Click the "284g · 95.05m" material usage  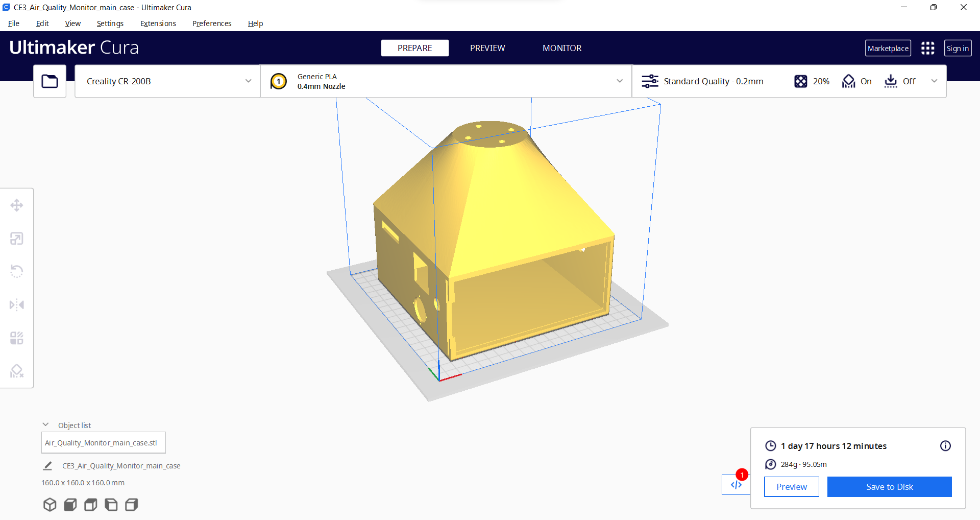coord(804,464)
